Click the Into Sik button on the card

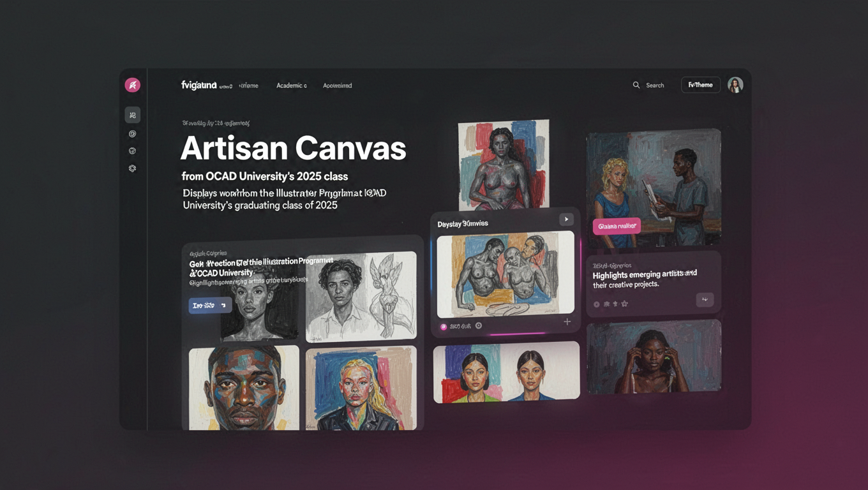210,306
